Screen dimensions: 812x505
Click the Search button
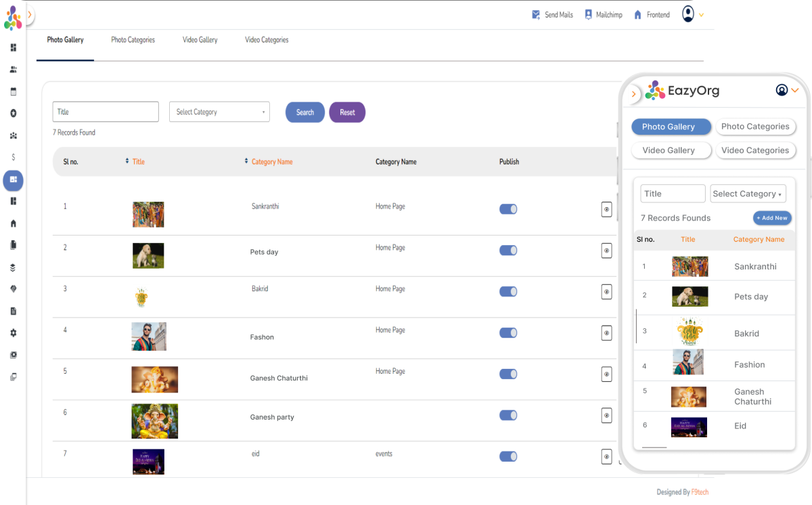pyautogui.click(x=304, y=112)
